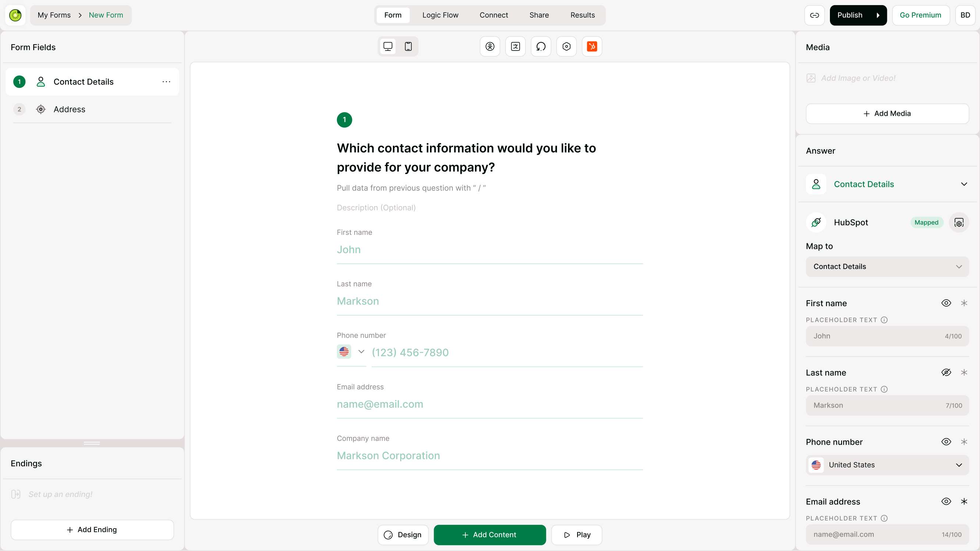
Task: Click the Add Ending button
Action: pyautogui.click(x=92, y=530)
